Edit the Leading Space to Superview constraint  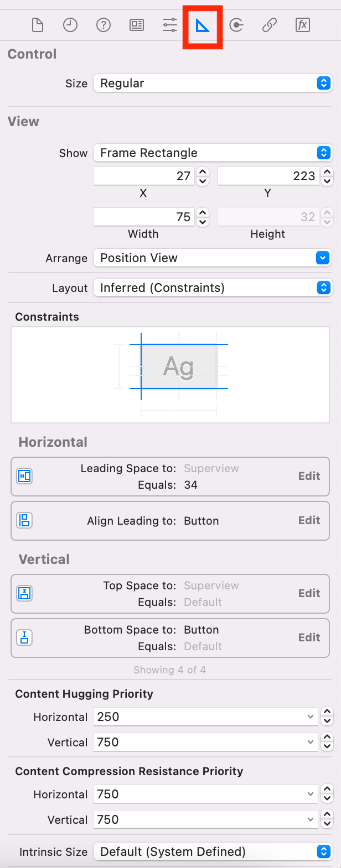click(309, 476)
